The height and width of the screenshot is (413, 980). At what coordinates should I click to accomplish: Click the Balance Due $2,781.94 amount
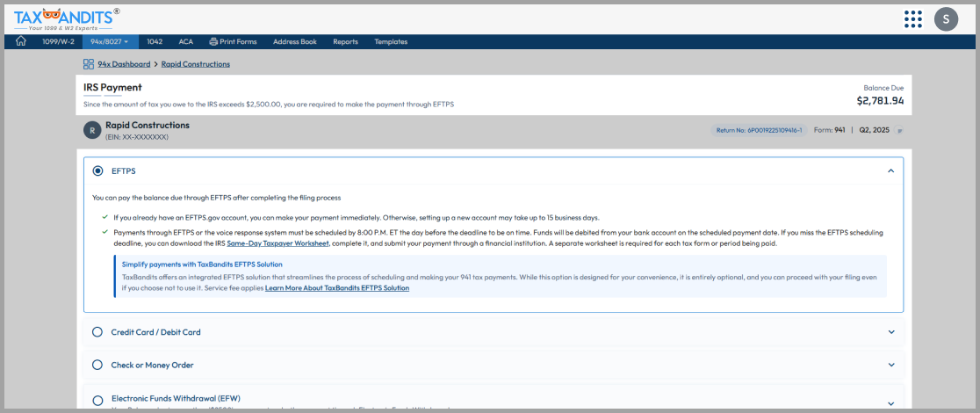tap(880, 100)
